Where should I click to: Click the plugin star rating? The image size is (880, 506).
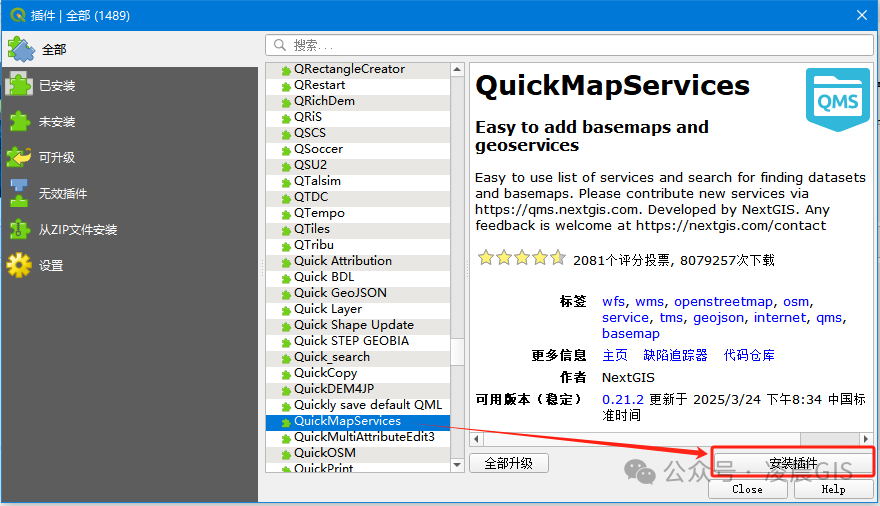[x=521, y=258]
